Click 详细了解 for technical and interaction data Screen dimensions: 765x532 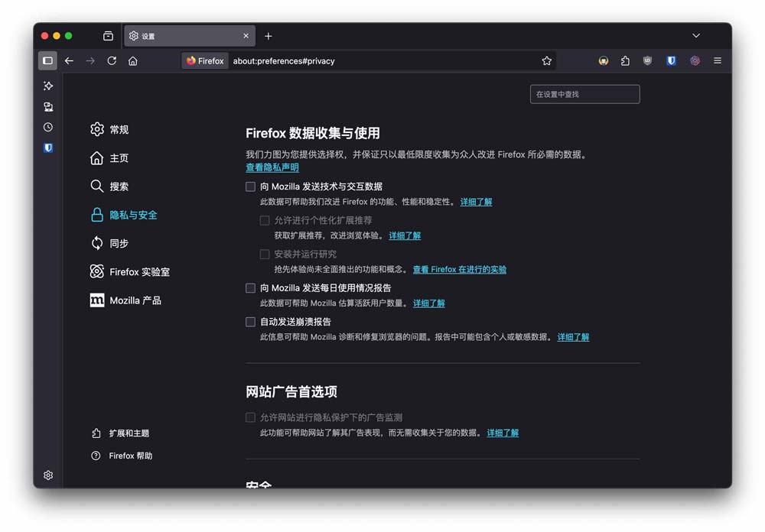point(476,202)
